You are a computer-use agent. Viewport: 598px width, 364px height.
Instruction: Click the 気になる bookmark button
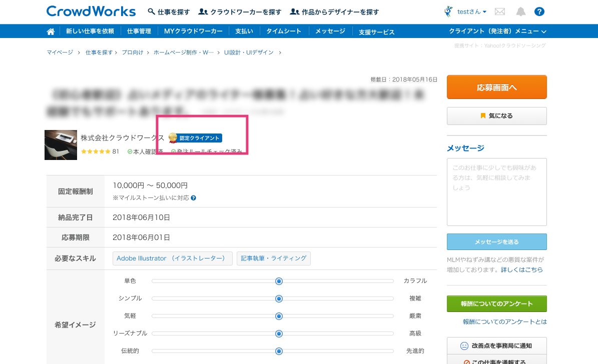point(496,116)
